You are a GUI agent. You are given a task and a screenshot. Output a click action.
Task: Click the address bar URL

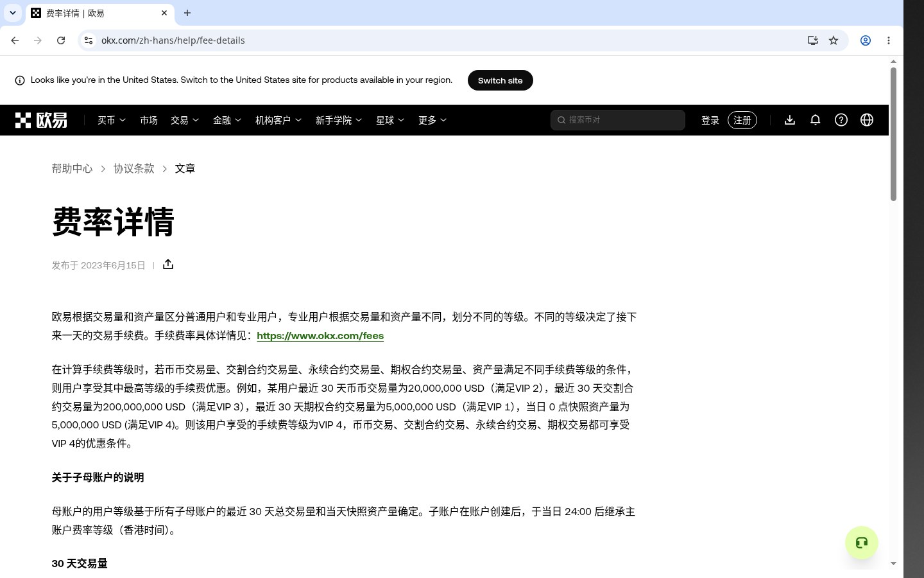[173, 40]
